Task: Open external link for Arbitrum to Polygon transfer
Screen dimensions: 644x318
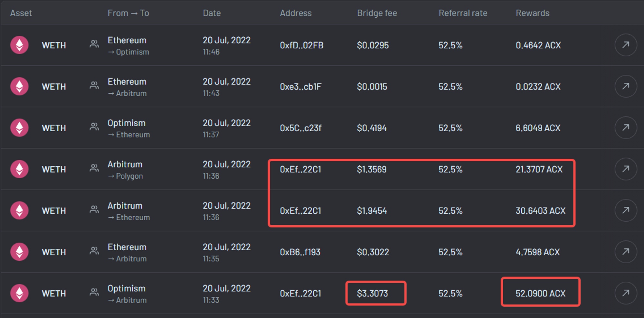Action: coord(626,169)
